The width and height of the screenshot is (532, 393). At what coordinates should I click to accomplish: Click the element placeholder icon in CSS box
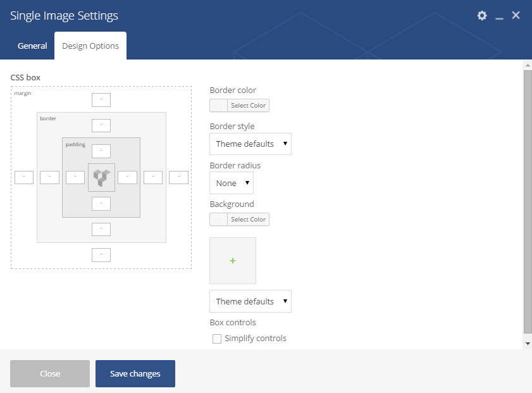tap(101, 177)
